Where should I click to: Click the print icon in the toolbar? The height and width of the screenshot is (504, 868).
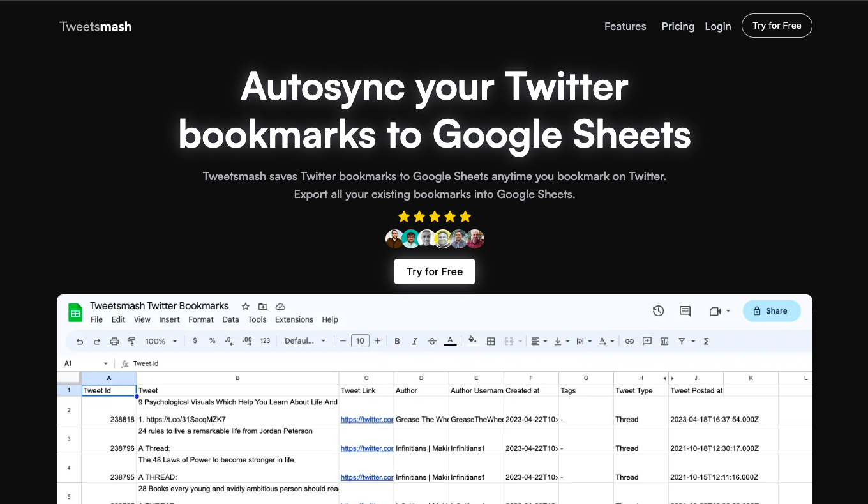coord(114,341)
